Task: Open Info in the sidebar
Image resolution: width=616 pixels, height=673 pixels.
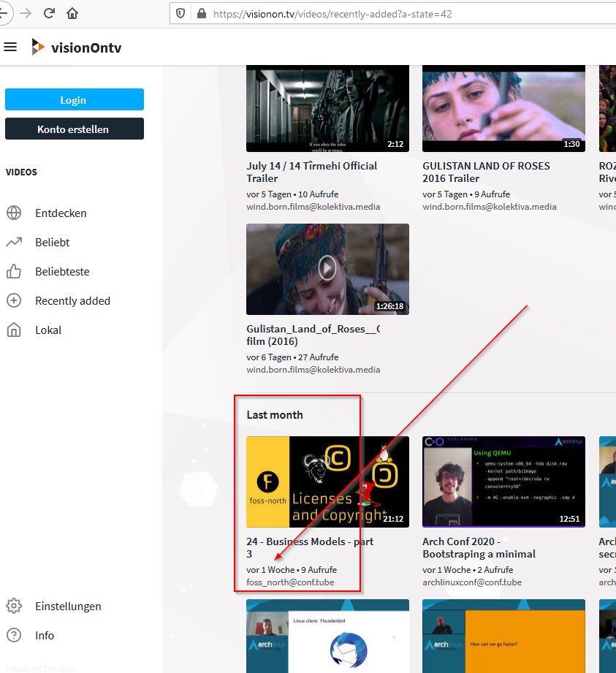Action: pos(45,635)
